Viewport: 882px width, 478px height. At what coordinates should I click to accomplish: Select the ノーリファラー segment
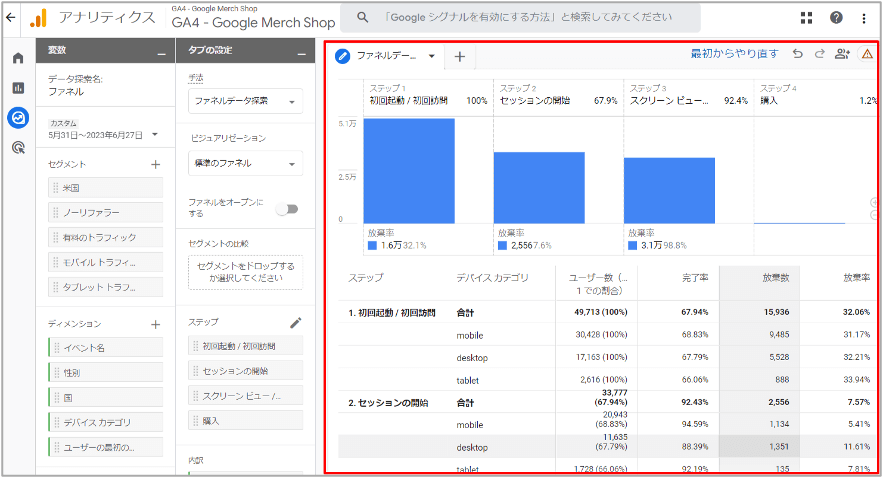106,213
